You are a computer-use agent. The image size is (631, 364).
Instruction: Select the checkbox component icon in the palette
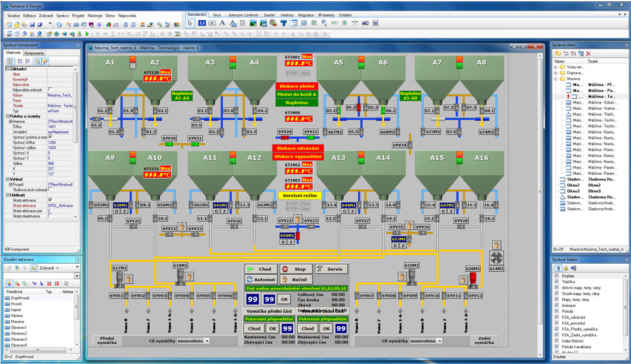tap(314, 23)
